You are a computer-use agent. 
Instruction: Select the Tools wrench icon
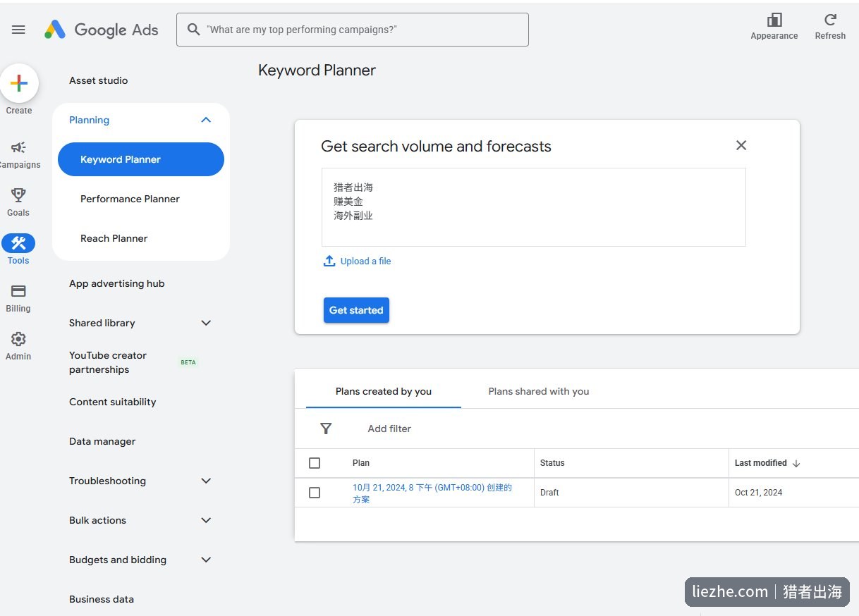[18, 243]
